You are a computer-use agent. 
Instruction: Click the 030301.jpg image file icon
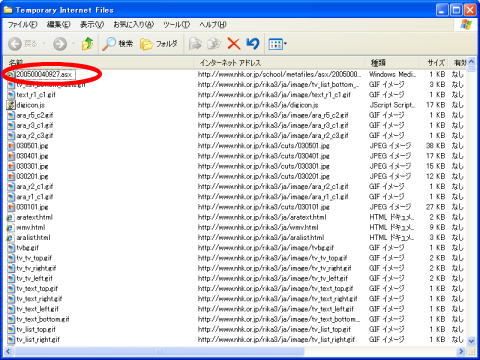11,166
